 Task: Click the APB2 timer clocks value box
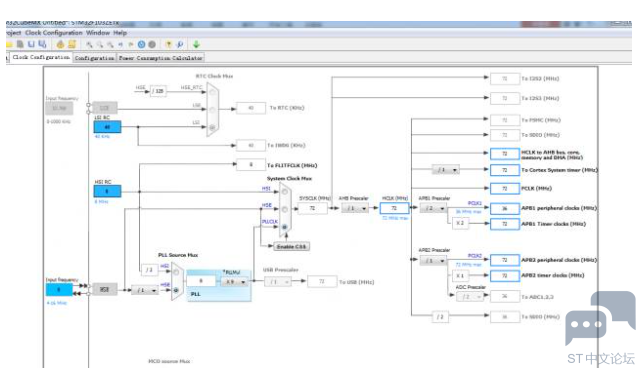505,275
